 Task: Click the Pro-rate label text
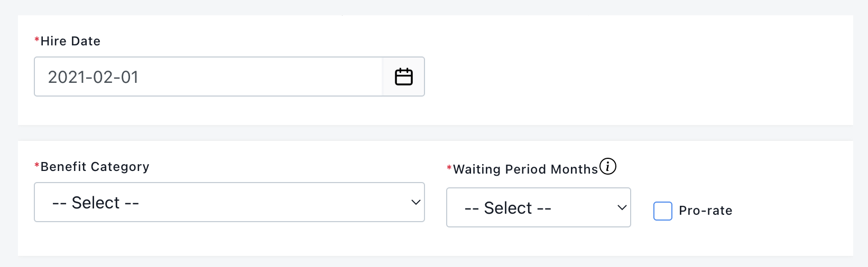(706, 211)
